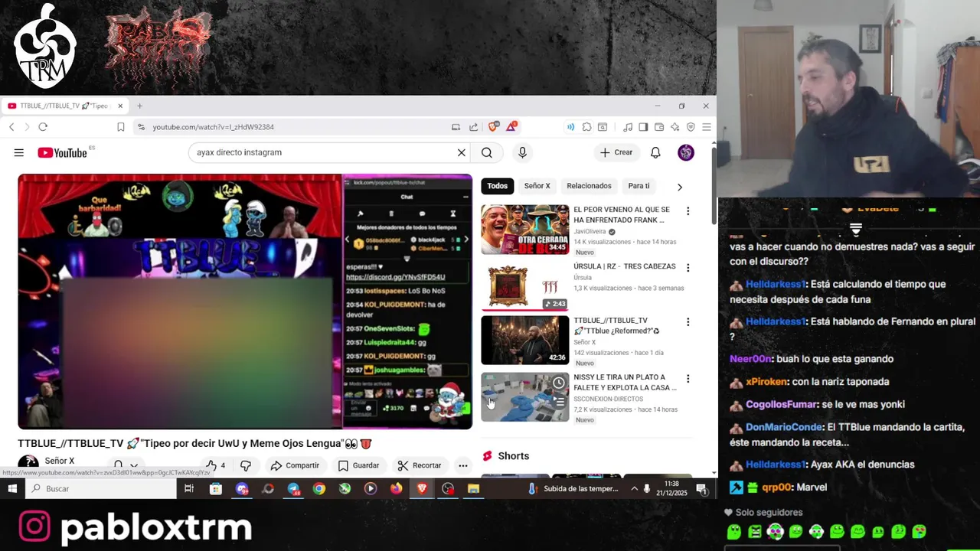980x551 pixels.
Task: Open options for ÚRSULA | RZ video
Action: click(x=688, y=268)
